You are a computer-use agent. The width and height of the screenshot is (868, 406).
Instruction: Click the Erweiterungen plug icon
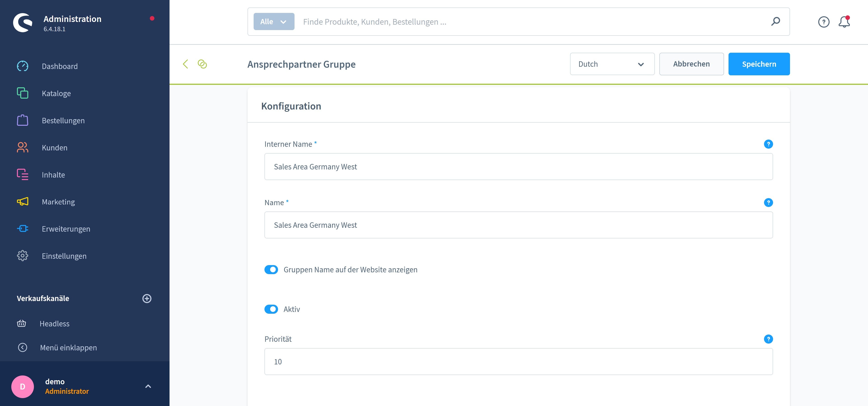click(x=23, y=229)
